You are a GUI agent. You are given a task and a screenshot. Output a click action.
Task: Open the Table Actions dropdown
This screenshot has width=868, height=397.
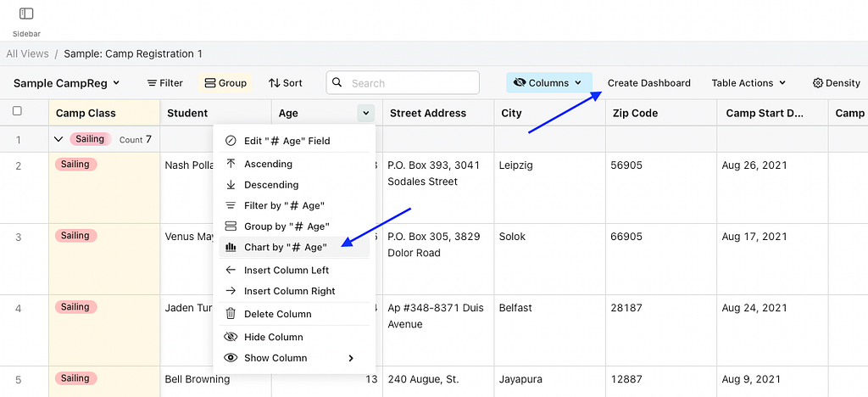click(x=748, y=83)
